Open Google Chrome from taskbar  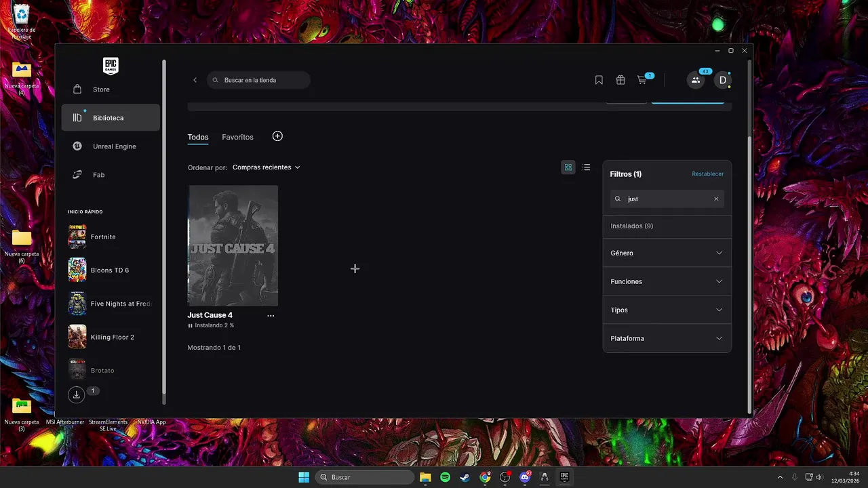[485, 477]
